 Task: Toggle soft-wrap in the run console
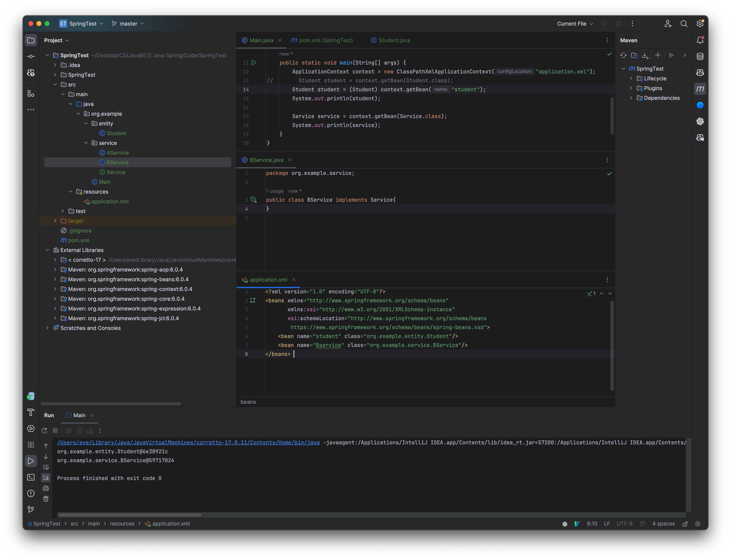[46, 468]
